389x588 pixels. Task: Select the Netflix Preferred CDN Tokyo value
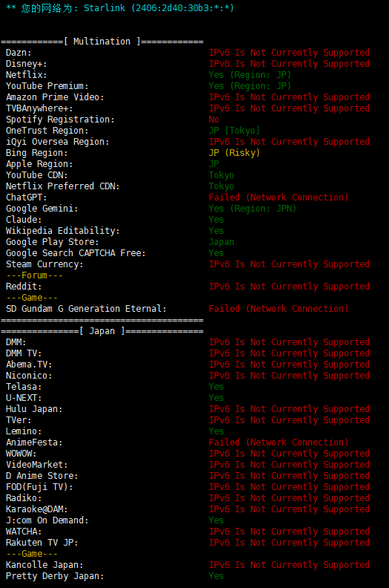[x=221, y=186]
